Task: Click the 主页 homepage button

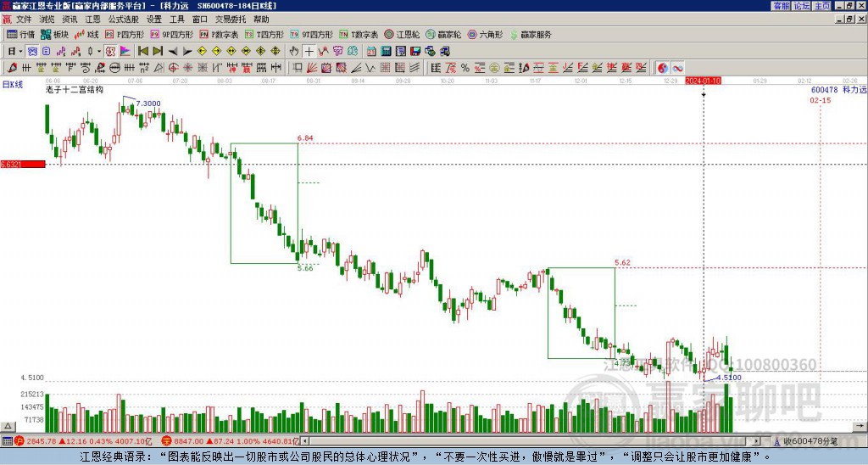Action: (822, 6)
